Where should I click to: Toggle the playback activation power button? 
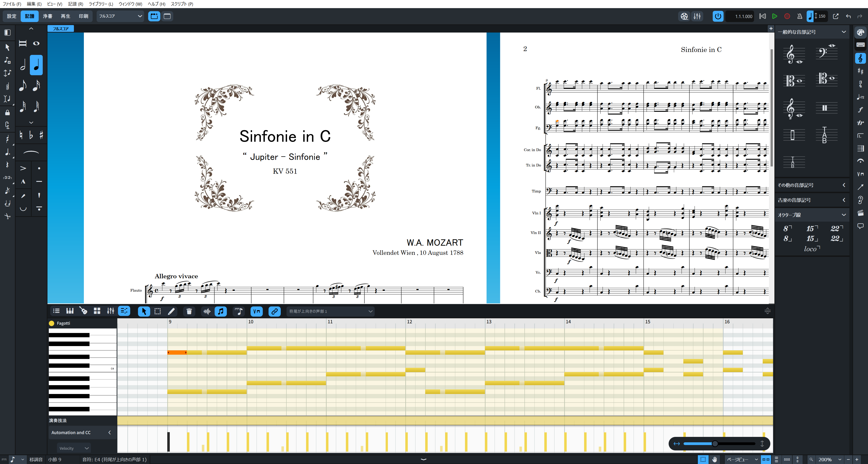pos(718,16)
